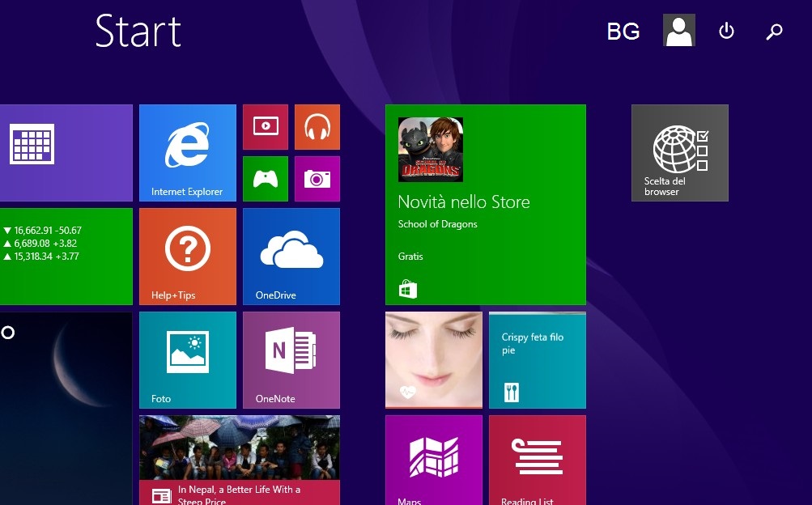The height and width of the screenshot is (505, 812).
Task: Open the Weather moon tile
Action: (66, 408)
